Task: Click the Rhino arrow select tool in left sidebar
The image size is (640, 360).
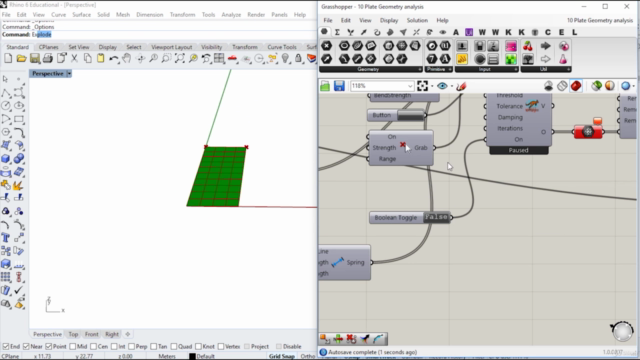Action: [x=5, y=79]
